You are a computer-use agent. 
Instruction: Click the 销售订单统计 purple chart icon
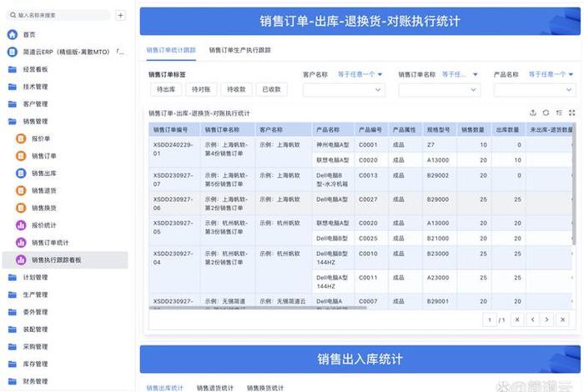(x=21, y=243)
